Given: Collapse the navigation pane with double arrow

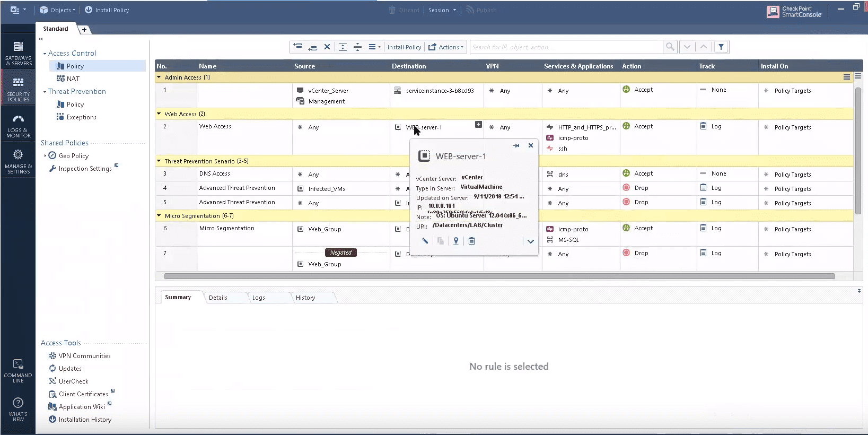Looking at the screenshot, I should click(x=40, y=39).
